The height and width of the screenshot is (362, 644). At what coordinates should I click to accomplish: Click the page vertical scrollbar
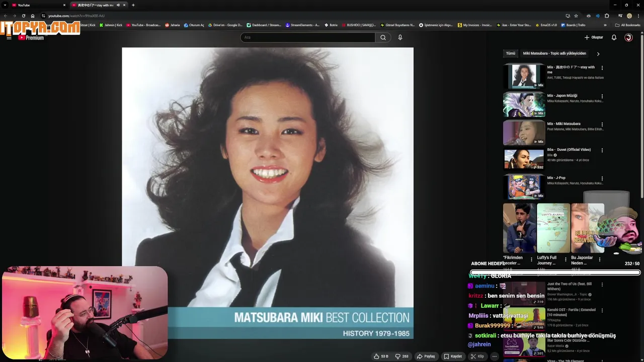pos(642,116)
